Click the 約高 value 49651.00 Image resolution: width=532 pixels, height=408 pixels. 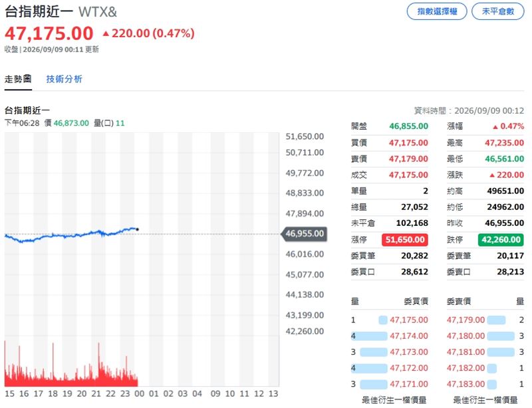point(505,191)
